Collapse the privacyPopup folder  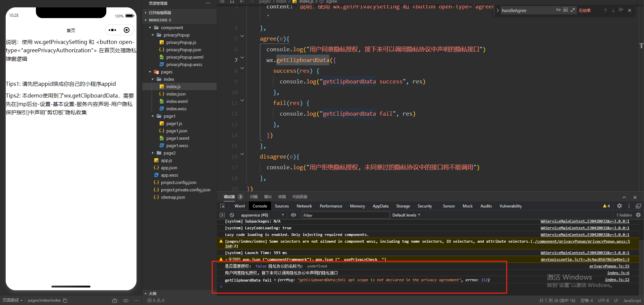[x=153, y=35]
